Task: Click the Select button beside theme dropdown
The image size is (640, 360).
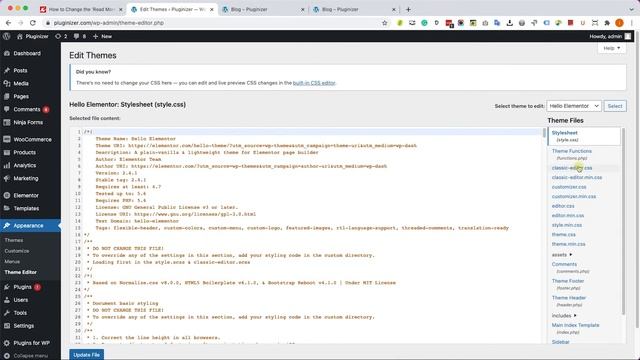Action: 615,106
